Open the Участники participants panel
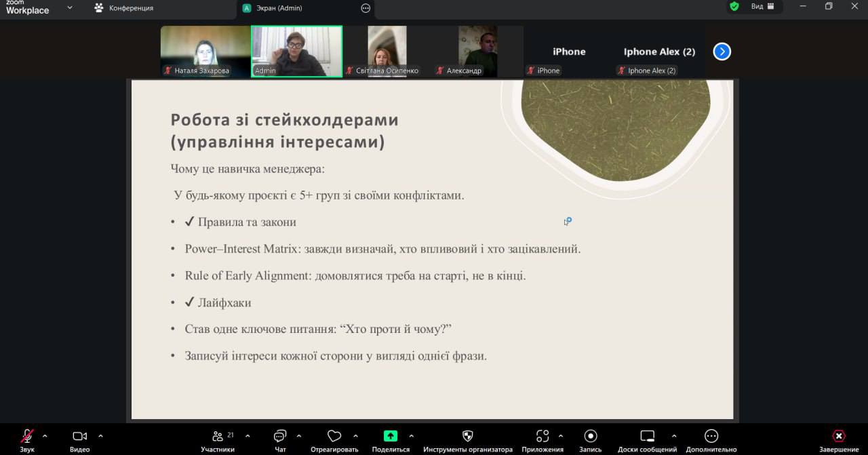 pyautogui.click(x=218, y=436)
